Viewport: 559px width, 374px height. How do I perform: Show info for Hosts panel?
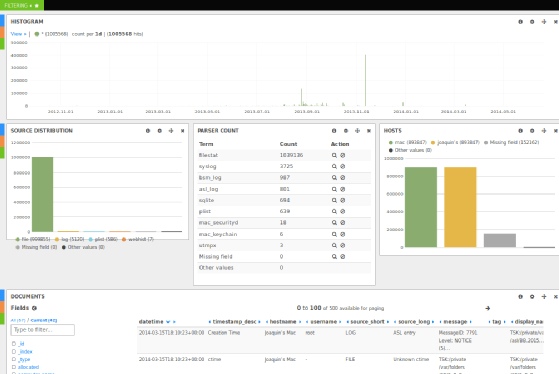click(x=520, y=131)
